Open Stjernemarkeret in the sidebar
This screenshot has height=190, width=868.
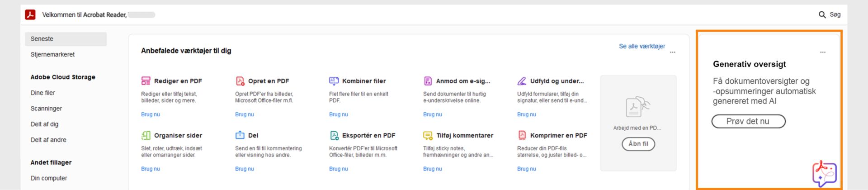(52, 54)
